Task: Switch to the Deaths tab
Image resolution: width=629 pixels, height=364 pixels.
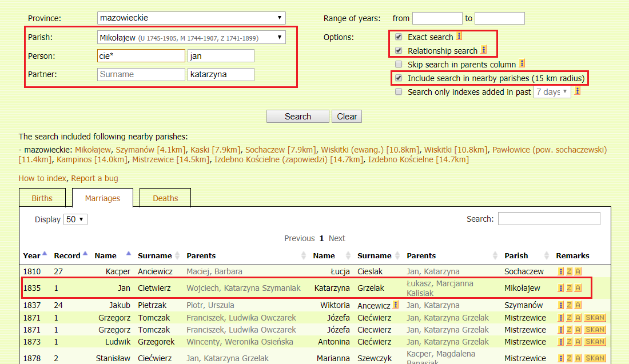Action: pos(165,198)
